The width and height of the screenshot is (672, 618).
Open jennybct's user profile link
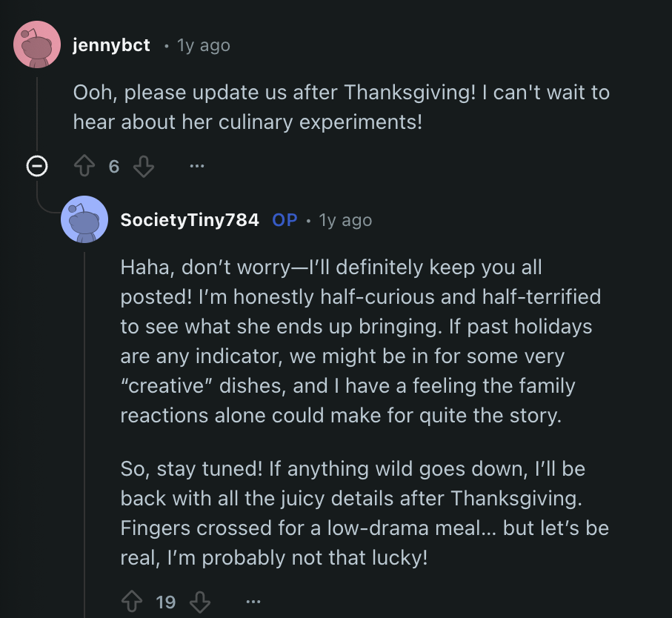(111, 45)
